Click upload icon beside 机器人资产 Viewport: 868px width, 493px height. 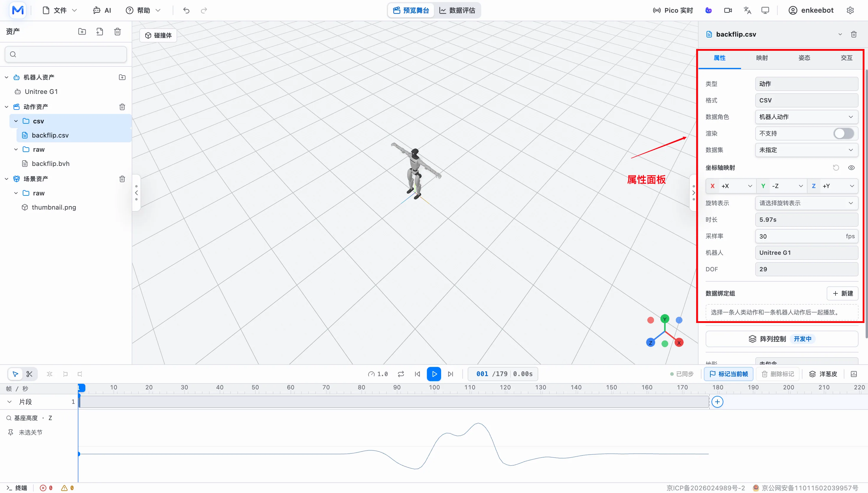point(122,77)
